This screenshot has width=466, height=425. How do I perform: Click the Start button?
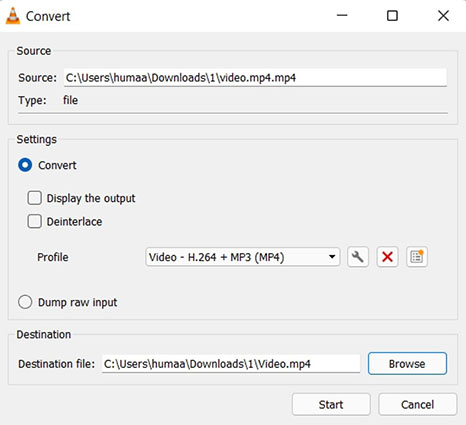(331, 404)
